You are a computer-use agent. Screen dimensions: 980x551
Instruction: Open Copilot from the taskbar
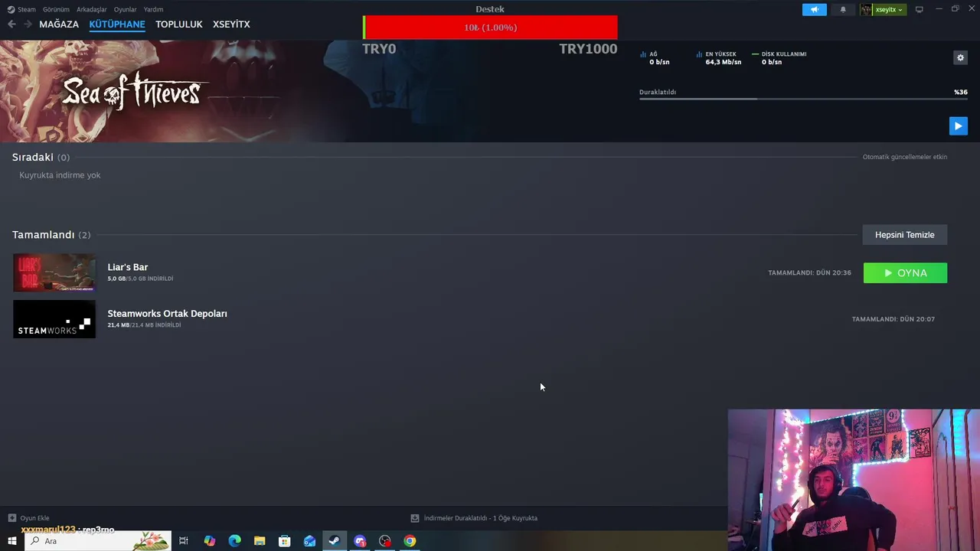click(x=209, y=541)
